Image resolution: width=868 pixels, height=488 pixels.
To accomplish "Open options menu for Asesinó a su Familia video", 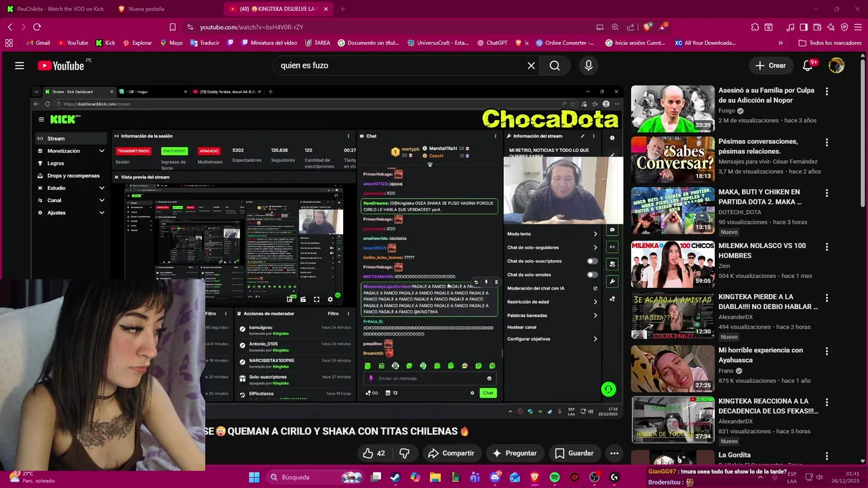I will pos(827,91).
